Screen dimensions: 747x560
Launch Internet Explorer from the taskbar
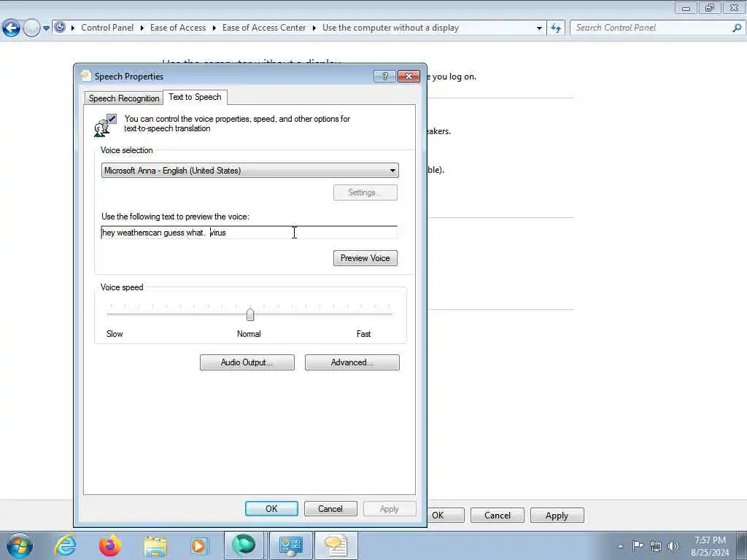point(65,545)
